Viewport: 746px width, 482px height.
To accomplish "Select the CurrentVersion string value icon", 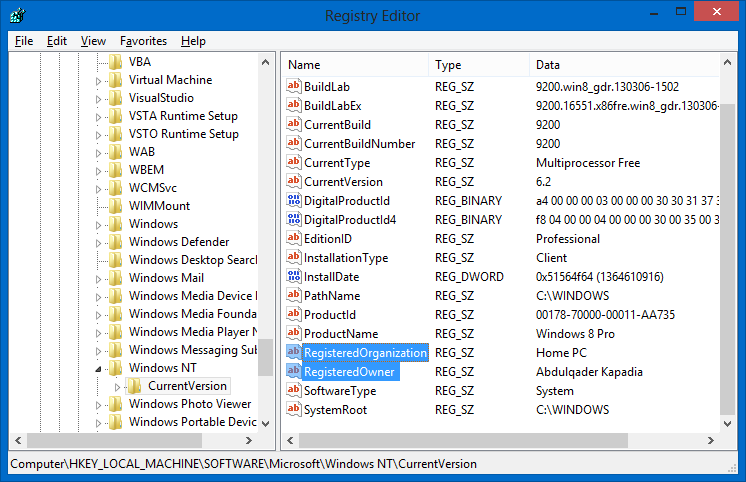I will pyautogui.click(x=294, y=181).
